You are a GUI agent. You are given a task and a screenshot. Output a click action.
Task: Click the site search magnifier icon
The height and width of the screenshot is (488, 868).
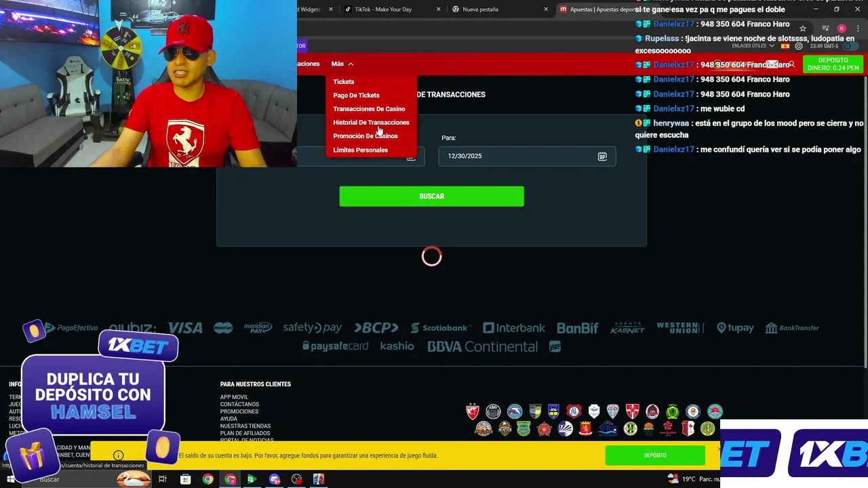pos(791,64)
